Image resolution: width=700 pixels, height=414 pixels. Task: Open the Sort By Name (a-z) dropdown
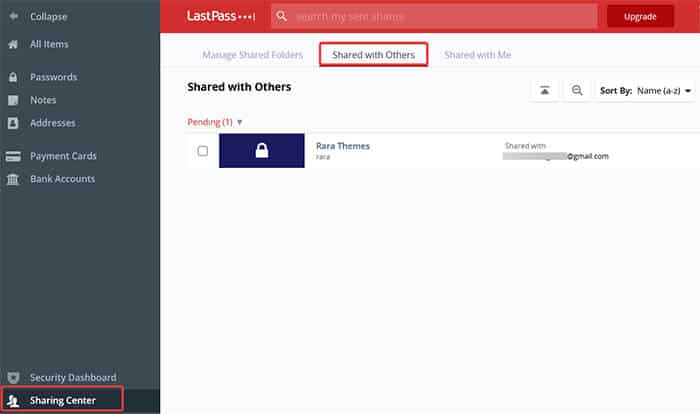(x=645, y=91)
